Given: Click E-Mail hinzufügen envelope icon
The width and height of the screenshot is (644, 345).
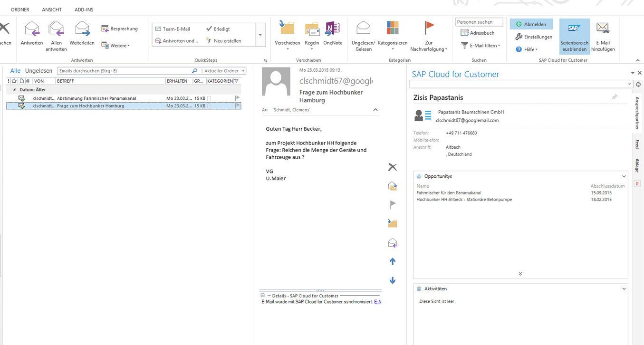Looking at the screenshot, I should (603, 29).
